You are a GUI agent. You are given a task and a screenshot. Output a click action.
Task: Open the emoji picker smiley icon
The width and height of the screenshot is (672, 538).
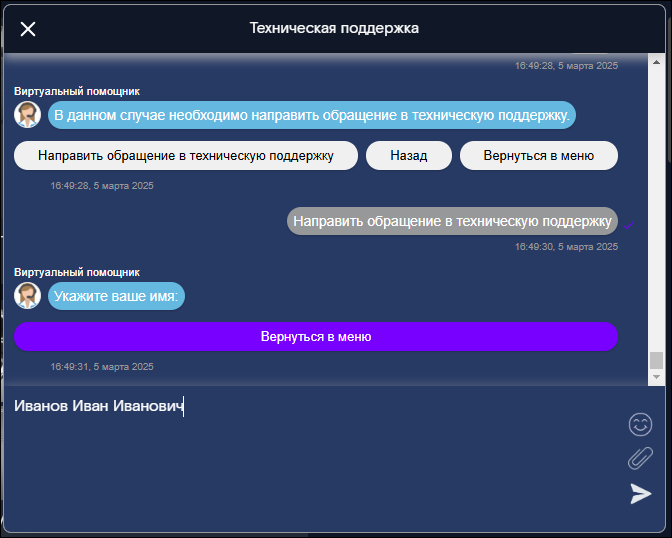click(640, 424)
